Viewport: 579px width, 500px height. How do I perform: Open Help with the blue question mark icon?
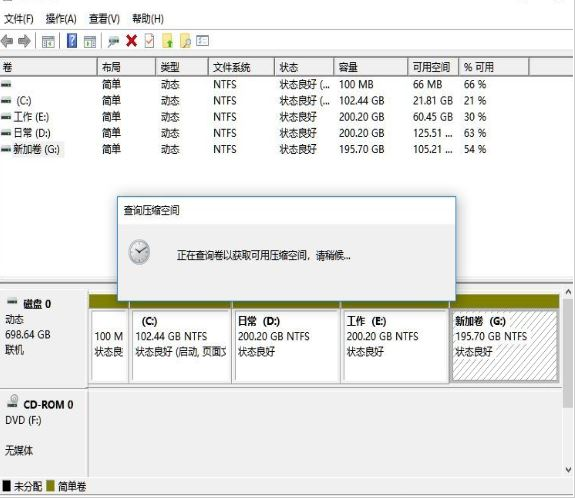72,41
